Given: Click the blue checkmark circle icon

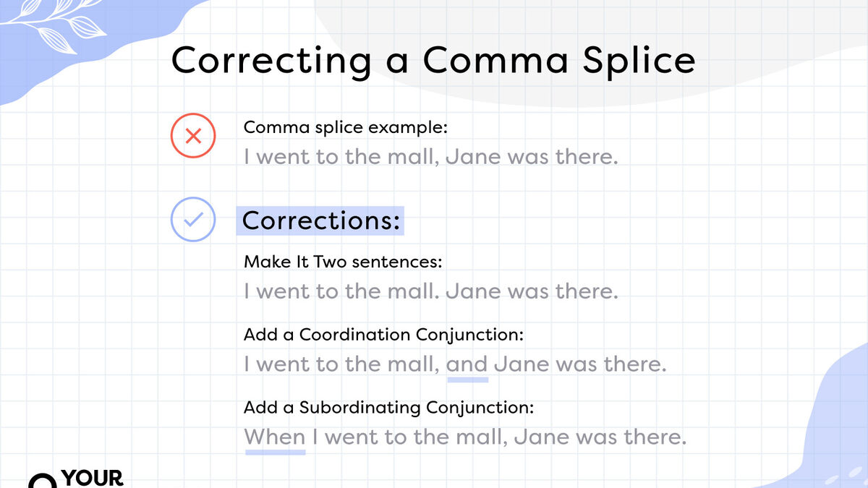Looking at the screenshot, I should coord(193,219).
